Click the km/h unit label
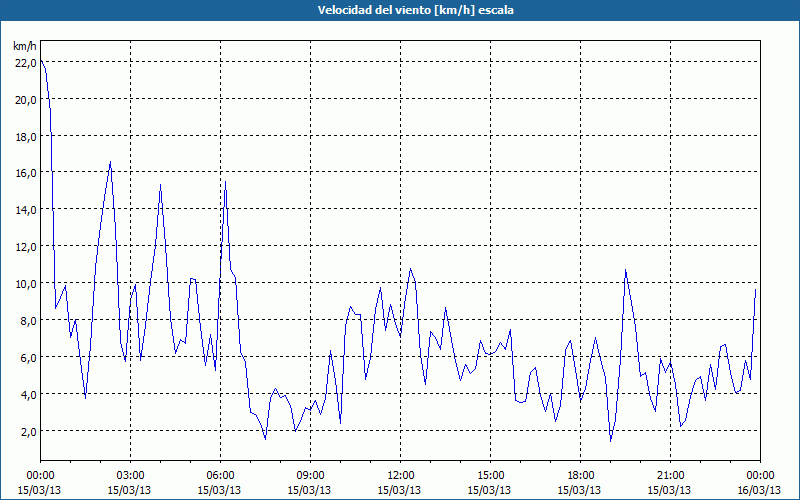 (25, 46)
